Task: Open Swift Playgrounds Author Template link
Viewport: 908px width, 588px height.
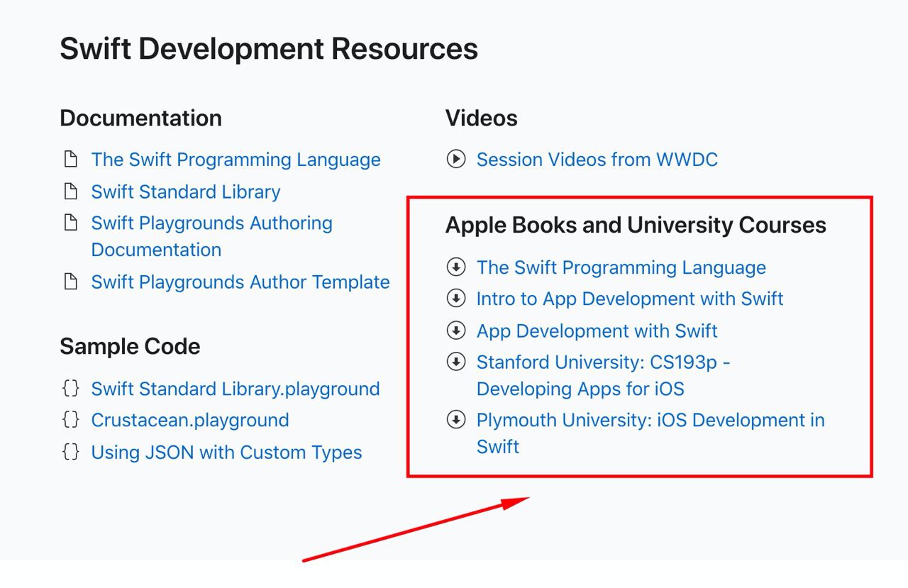Action: [x=240, y=282]
